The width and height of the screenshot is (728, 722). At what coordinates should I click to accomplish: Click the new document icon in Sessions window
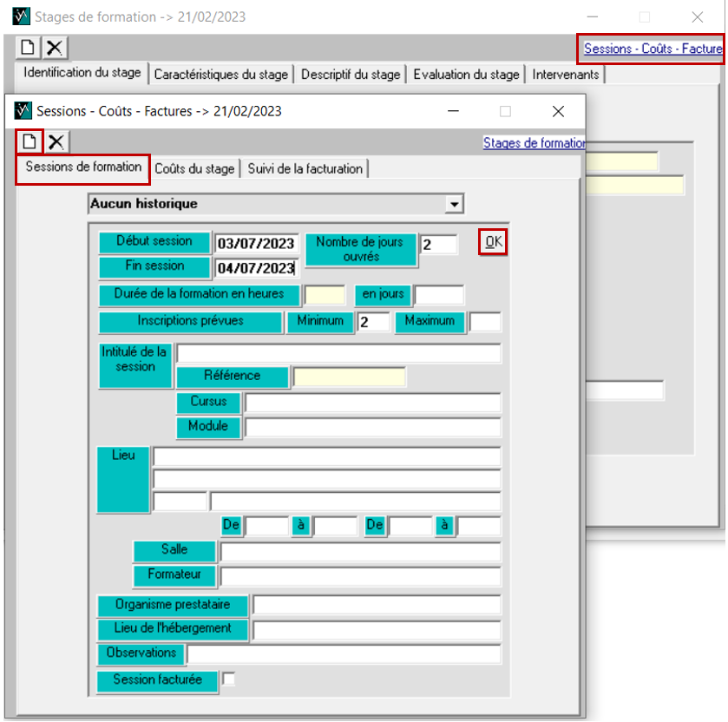click(30, 141)
